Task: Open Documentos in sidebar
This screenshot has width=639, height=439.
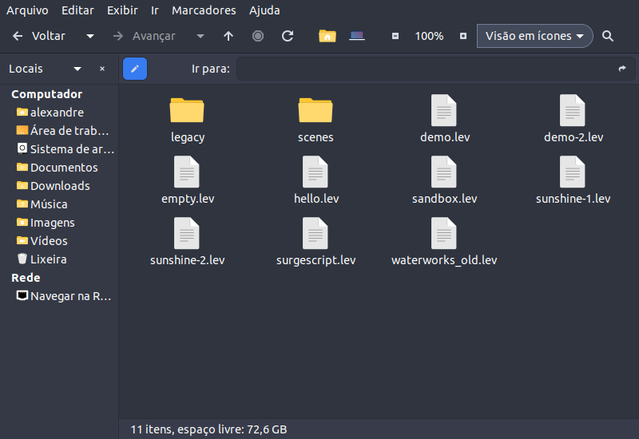Action: click(57, 168)
